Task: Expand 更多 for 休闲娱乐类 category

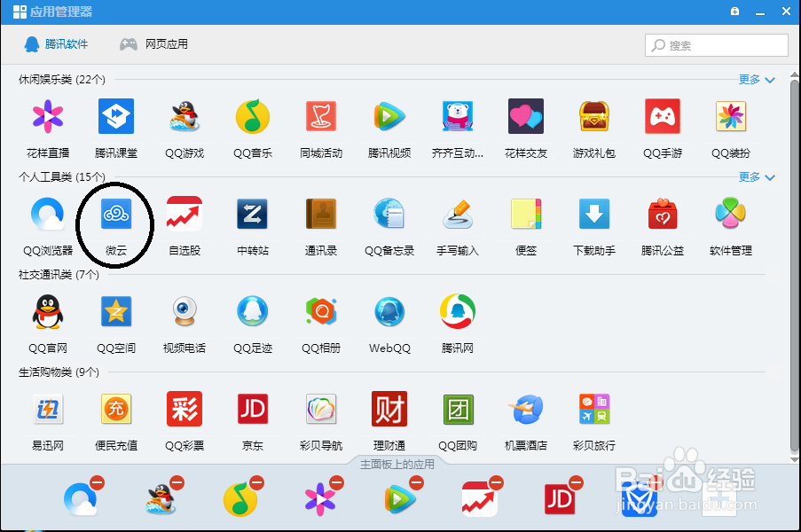Action: [x=757, y=80]
